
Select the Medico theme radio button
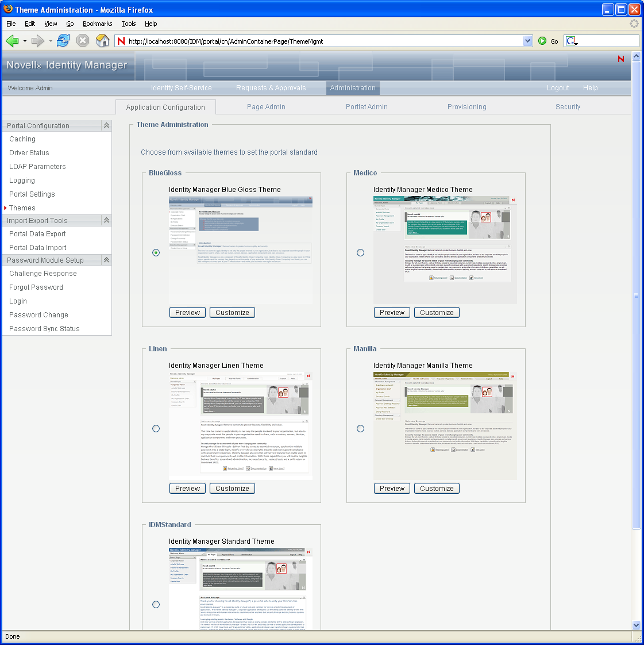coord(360,252)
